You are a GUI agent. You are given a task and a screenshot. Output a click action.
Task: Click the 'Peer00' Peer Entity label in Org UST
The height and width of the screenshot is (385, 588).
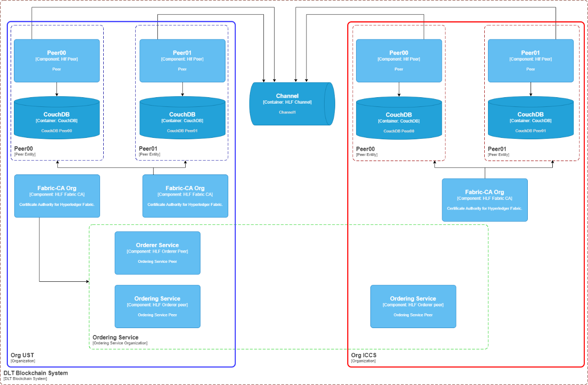(x=23, y=149)
